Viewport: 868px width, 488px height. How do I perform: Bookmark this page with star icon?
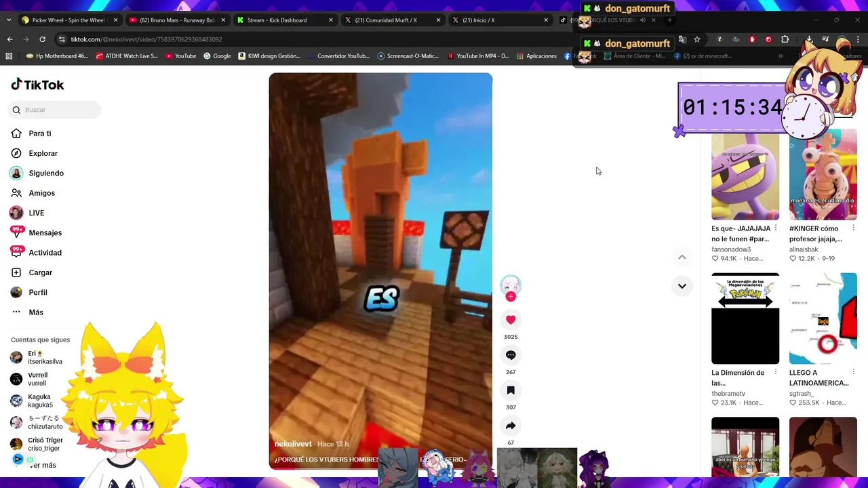tap(697, 39)
